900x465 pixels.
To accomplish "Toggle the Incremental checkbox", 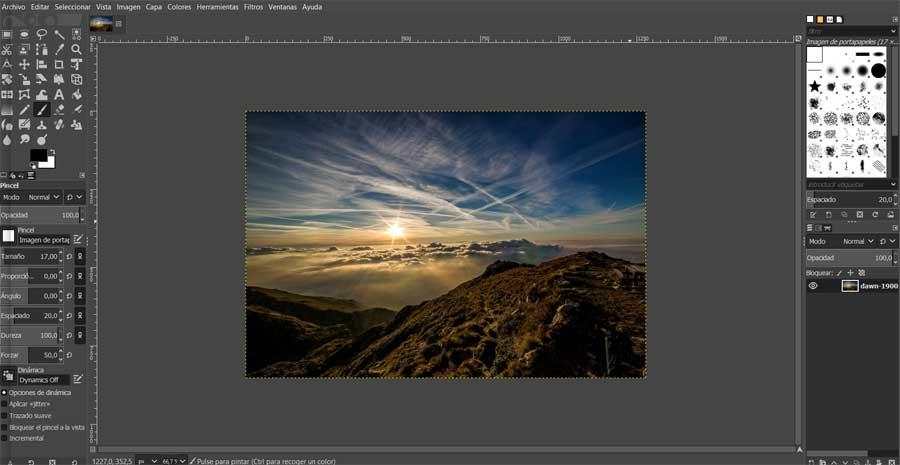I will pyautogui.click(x=4, y=438).
